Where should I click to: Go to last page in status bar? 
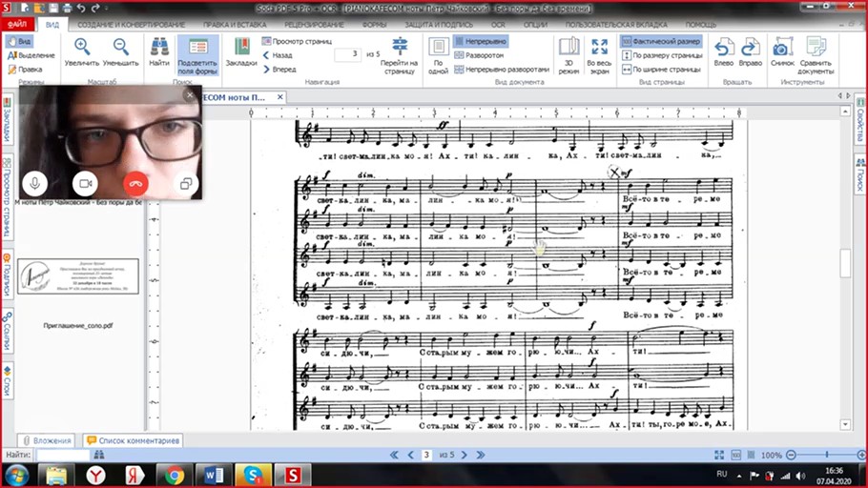(x=481, y=455)
